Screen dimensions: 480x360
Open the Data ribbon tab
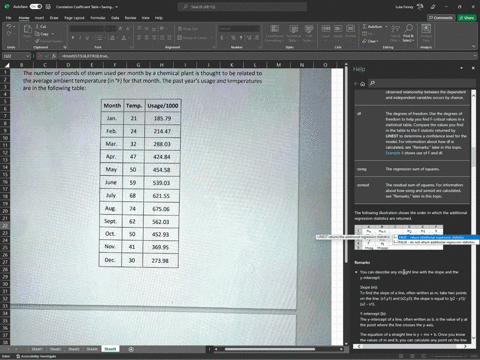click(115, 18)
